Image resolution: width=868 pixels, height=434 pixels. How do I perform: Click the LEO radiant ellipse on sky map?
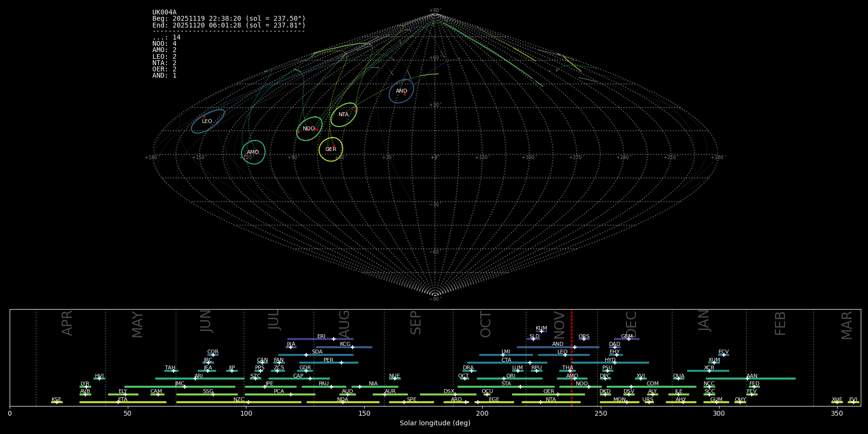click(208, 121)
